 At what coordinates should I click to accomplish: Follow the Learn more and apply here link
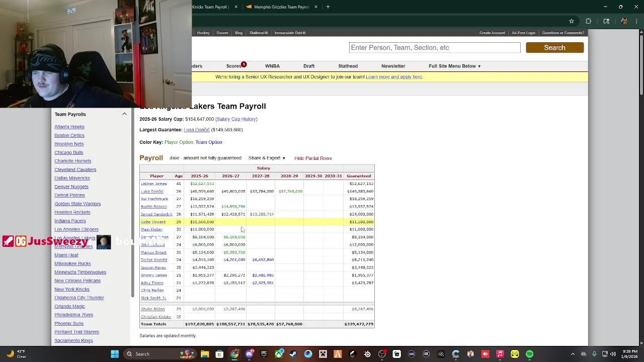(394, 77)
